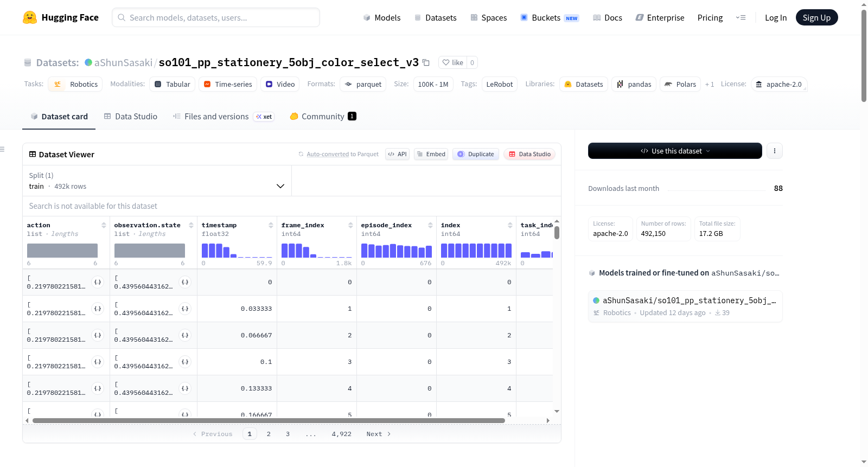The height and width of the screenshot is (467, 868).
Task: Open the Data Studio tab
Action: [131, 116]
